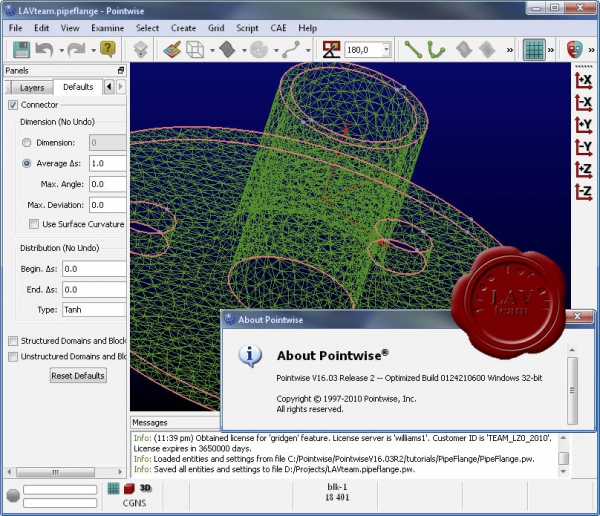Click the Max. Angle input field
Viewport: 600px width, 516px height.
coord(108,184)
